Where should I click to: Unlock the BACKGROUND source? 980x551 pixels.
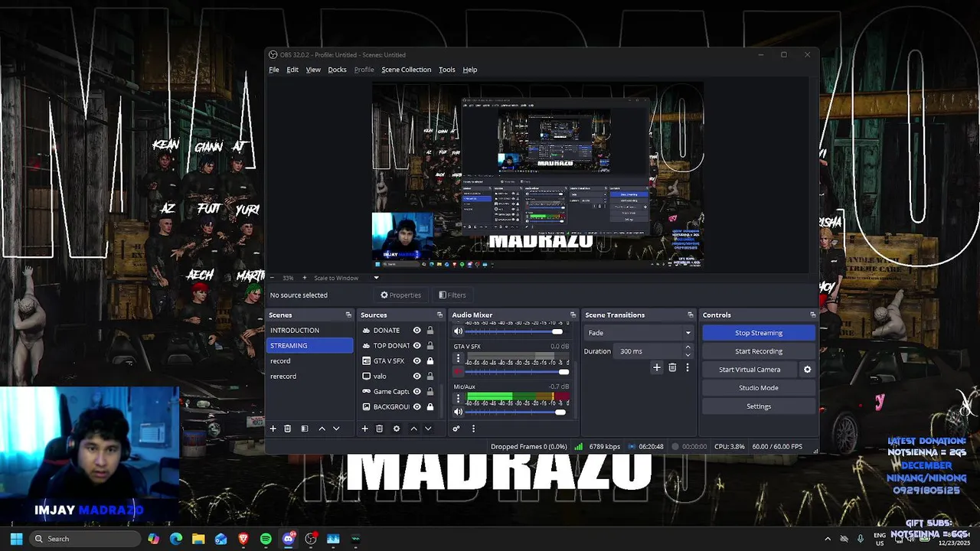click(x=430, y=407)
